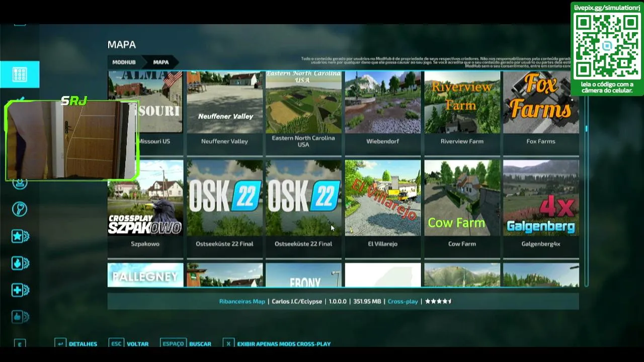The width and height of the screenshot is (644, 362).
Task: Select the Fox Farms map thumbnail
Action: coord(541,102)
